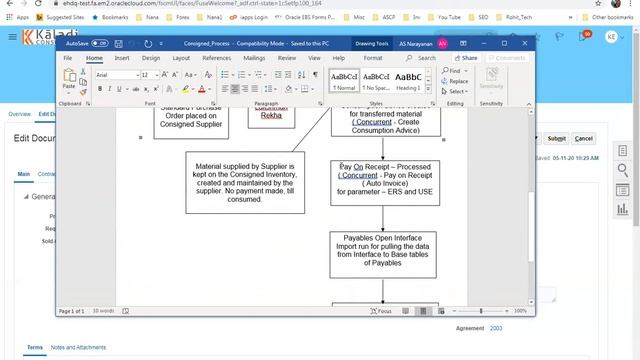Screen dimensions: 640x360
Task: Open the Change Case Aa dropdown
Action: (x=190, y=75)
